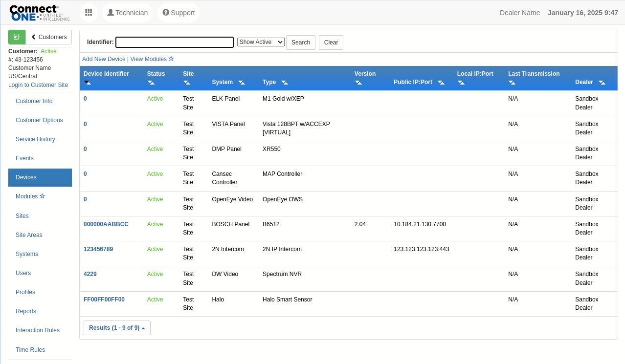
Task: Open Users in sidebar
Action: 40,273
